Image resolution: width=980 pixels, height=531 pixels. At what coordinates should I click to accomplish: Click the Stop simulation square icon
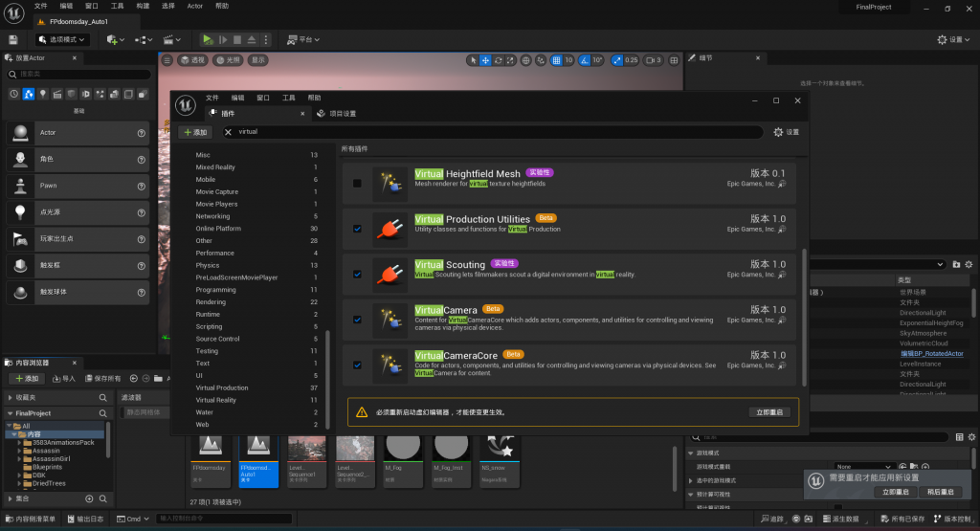tap(237, 39)
